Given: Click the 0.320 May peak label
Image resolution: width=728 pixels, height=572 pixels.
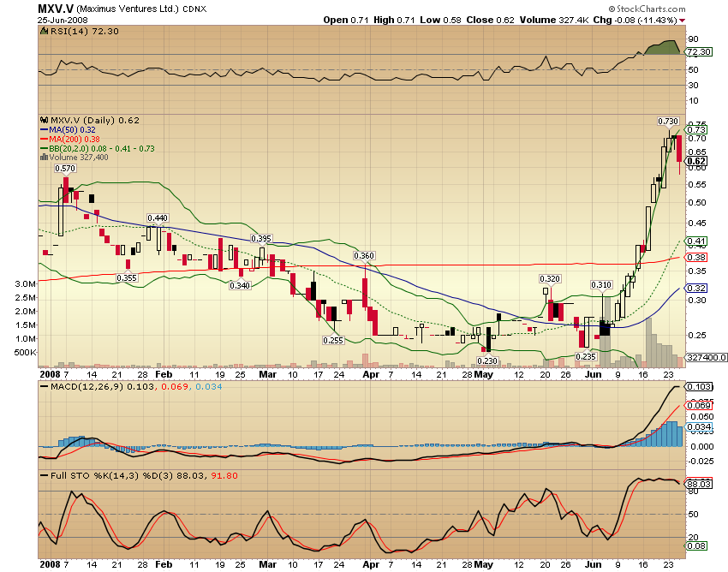Looking at the screenshot, I should coord(550,278).
